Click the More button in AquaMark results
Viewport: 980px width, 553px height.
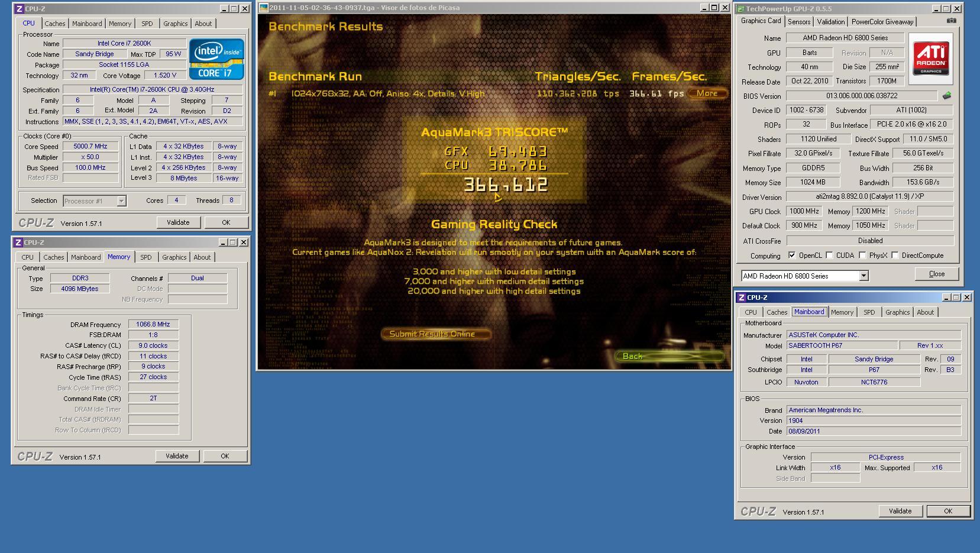pos(707,93)
